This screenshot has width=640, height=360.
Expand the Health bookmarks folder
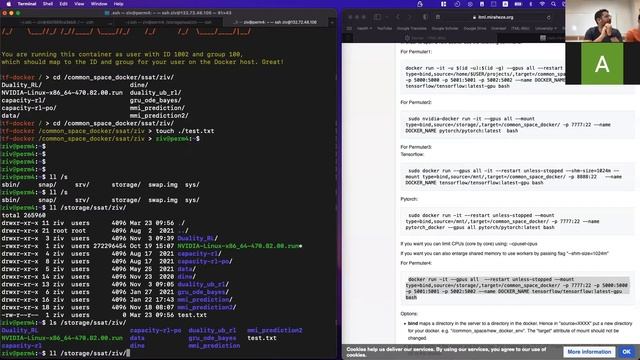pyautogui.click(x=364, y=29)
